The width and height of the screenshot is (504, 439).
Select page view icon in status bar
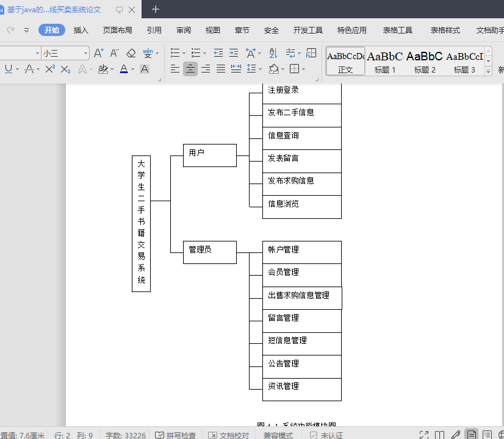(471, 435)
